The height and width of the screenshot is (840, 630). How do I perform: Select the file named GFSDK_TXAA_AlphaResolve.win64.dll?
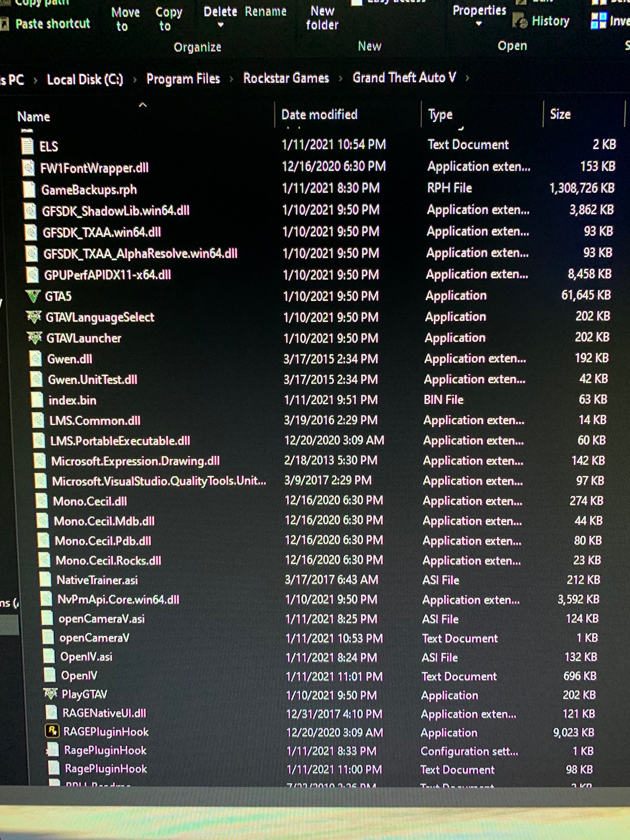click(140, 253)
